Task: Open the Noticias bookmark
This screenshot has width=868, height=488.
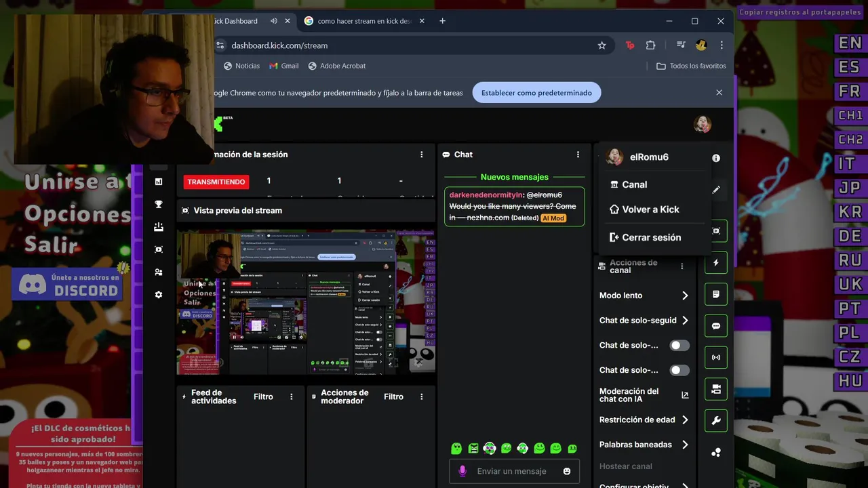Action: [241, 66]
